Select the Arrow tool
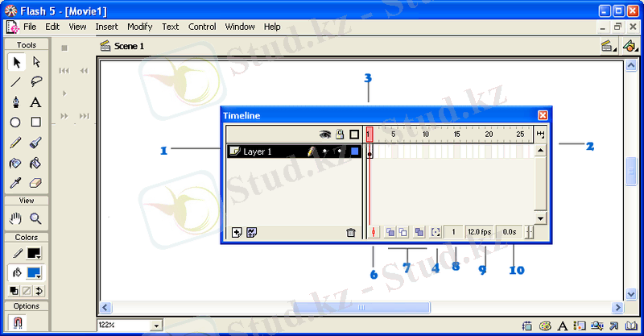 16,62
